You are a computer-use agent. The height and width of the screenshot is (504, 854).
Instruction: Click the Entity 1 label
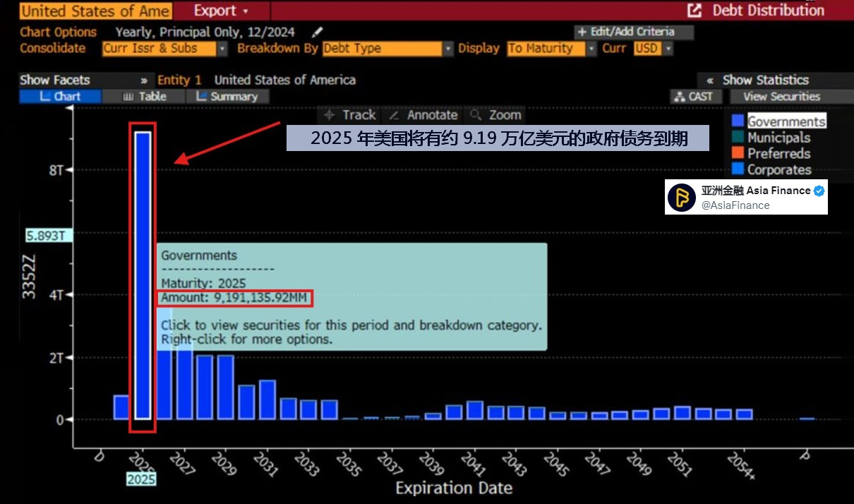(179, 80)
